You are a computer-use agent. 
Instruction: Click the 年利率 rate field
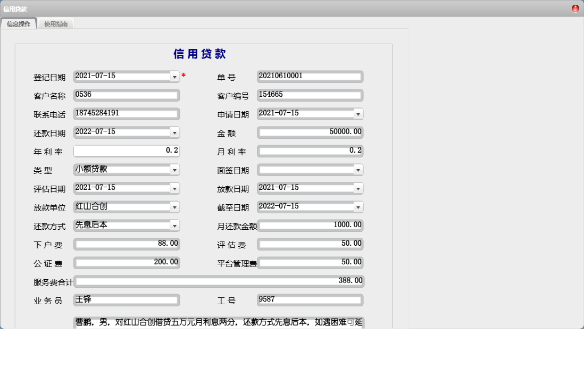coord(126,151)
